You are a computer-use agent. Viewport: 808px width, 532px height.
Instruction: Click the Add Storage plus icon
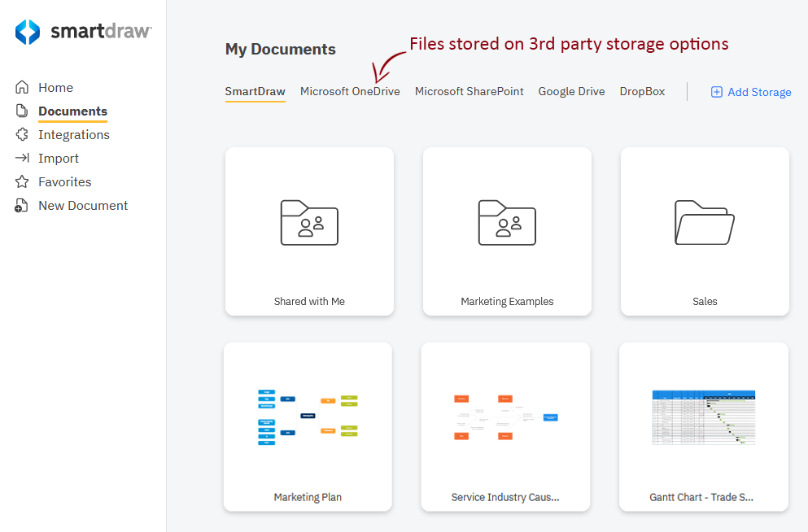[717, 92]
